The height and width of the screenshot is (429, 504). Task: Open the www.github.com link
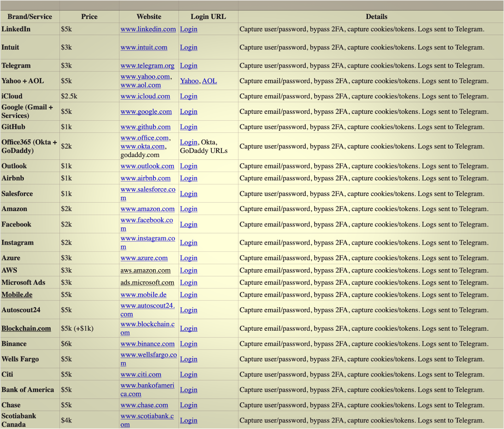click(146, 127)
